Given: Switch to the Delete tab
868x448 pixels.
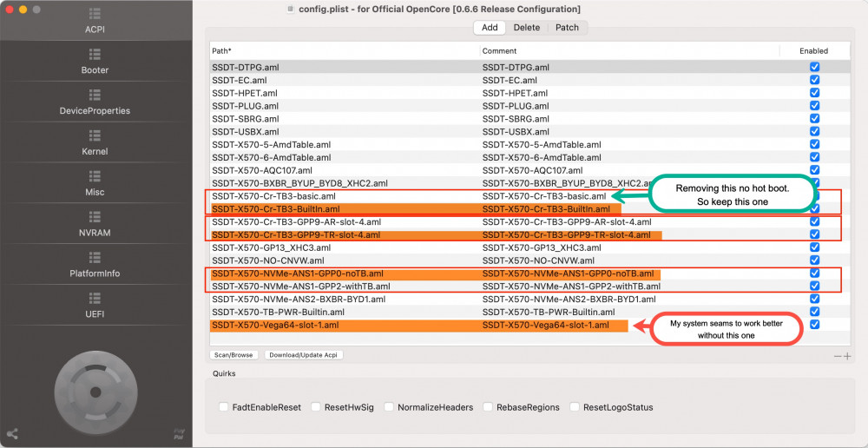Looking at the screenshot, I should click(527, 28).
